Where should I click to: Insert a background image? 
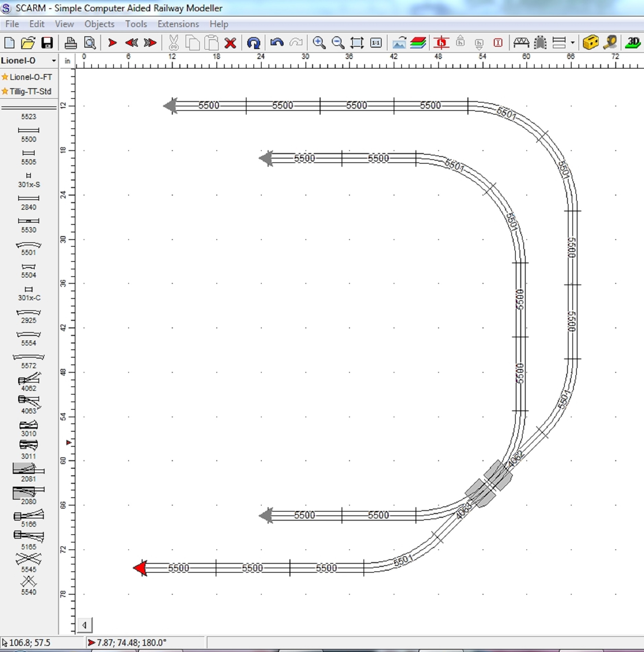tap(399, 43)
